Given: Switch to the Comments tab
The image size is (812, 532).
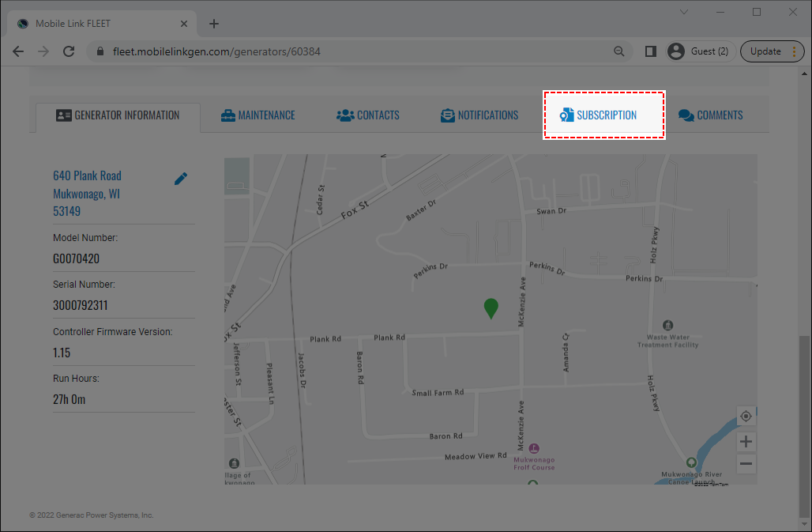Looking at the screenshot, I should [710, 114].
